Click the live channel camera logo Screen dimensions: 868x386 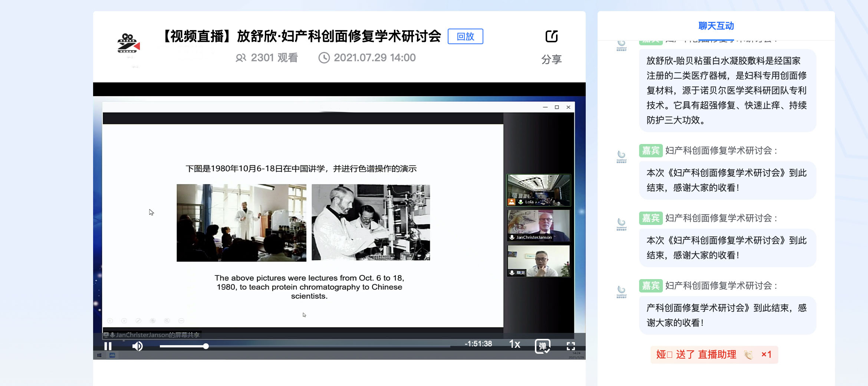(x=128, y=44)
